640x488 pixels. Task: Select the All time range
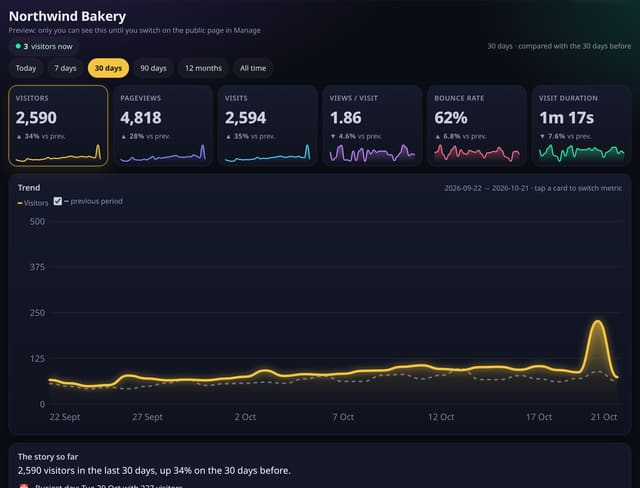point(253,68)
